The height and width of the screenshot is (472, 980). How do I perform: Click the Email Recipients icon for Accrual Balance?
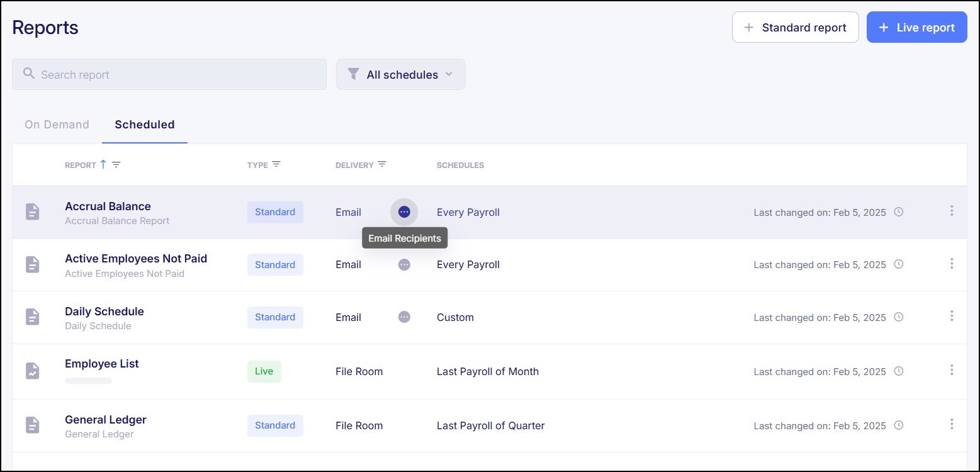pos(403,212)
